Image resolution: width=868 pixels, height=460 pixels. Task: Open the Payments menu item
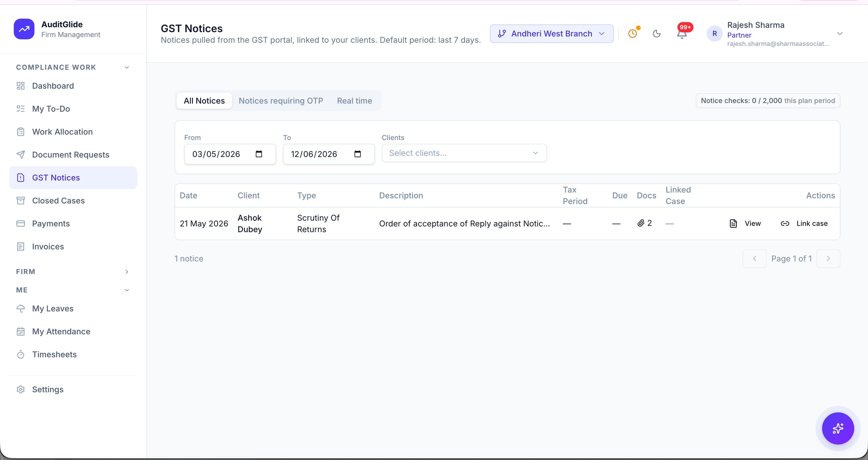[73, 223]
